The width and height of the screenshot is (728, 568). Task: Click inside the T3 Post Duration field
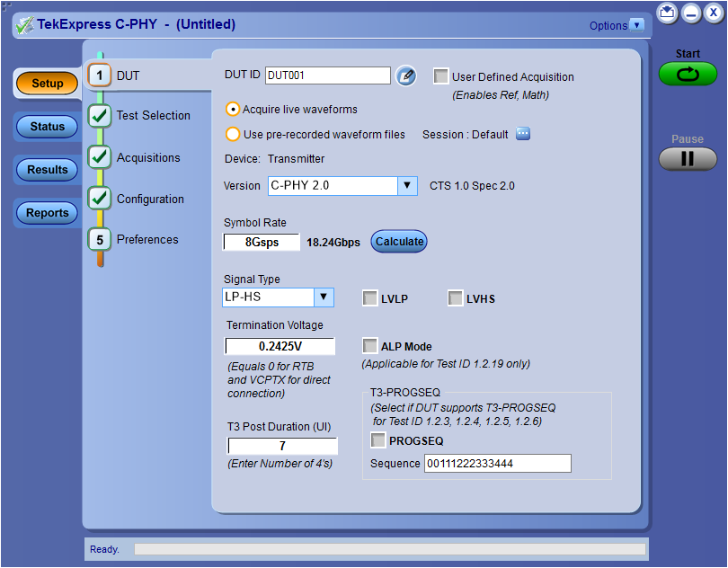point(281,445)
